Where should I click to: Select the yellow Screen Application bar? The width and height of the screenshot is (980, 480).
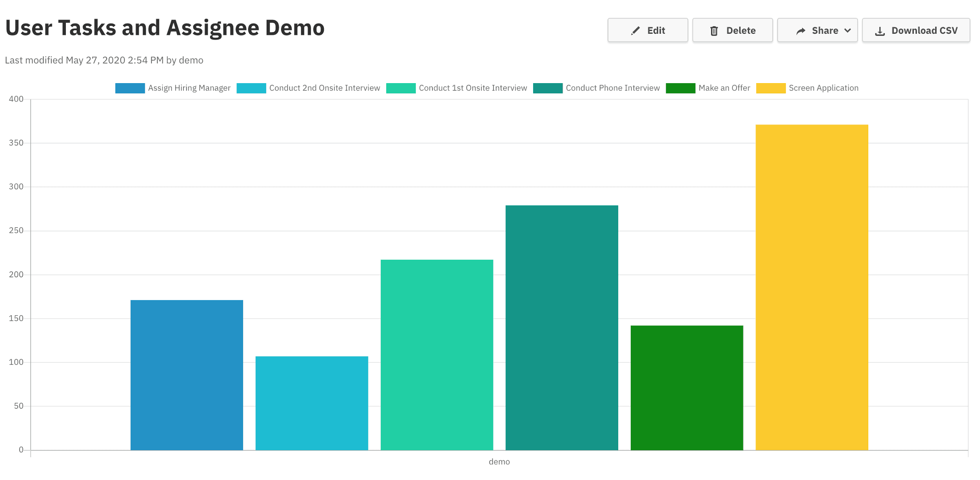click(812, 287)
